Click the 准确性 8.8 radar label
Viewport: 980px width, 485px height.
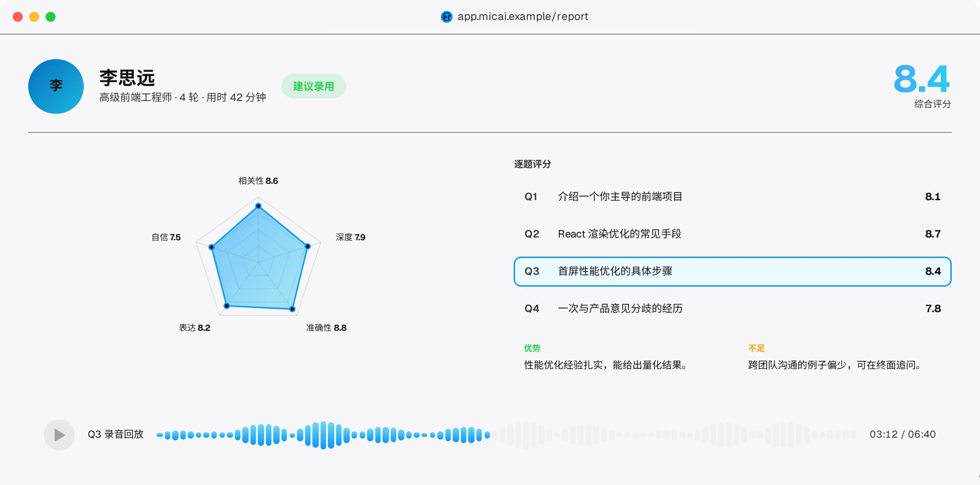tap(326, 328)
